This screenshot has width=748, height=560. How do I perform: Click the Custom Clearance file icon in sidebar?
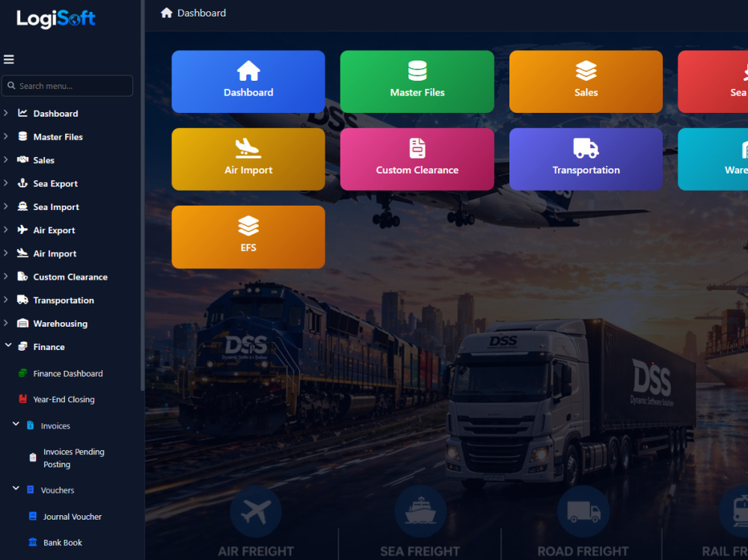click(x=22, y=277)
